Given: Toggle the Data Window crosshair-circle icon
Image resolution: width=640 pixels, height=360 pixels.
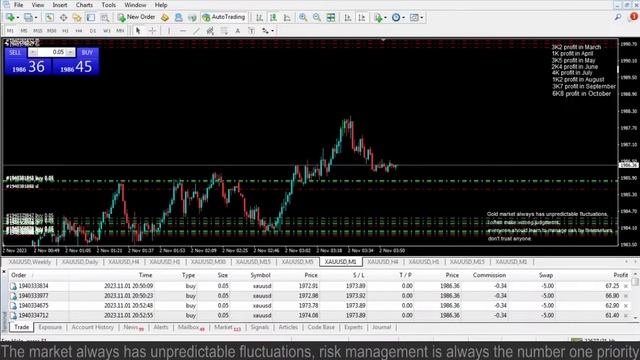Looking at the screenshot, I should [x=63, y=18].
